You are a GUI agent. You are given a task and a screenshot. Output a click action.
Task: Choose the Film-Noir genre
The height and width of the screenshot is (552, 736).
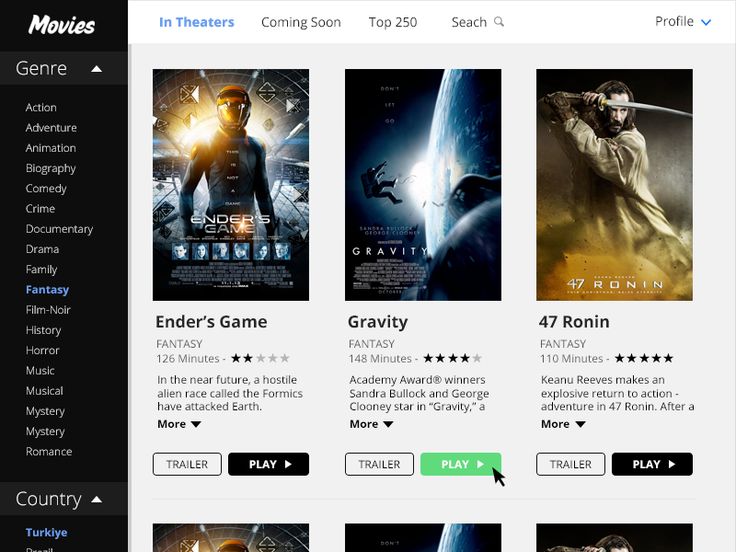point(48,310)
